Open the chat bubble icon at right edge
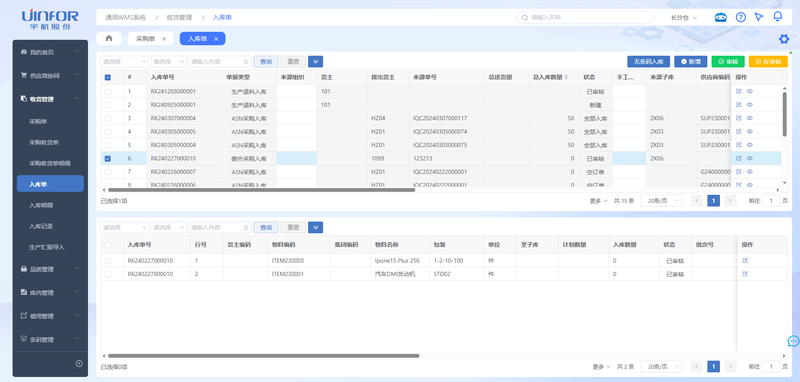Image resolution: width=800 pixels, height=382 pixels. pos(793,341)
